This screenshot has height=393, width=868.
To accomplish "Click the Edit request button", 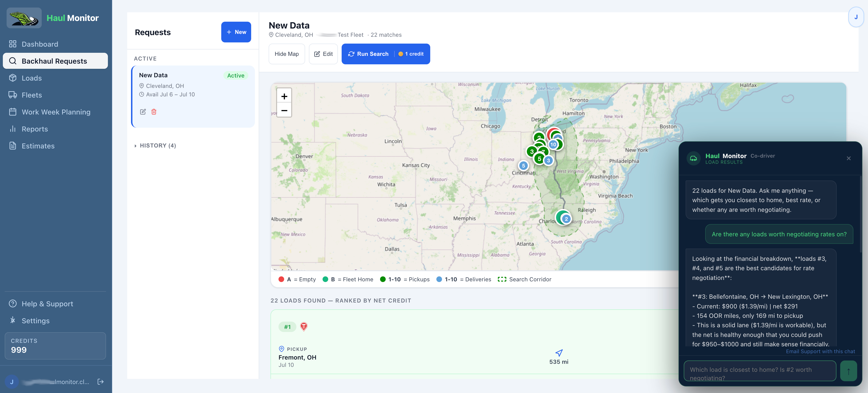I will coord(323,54).
